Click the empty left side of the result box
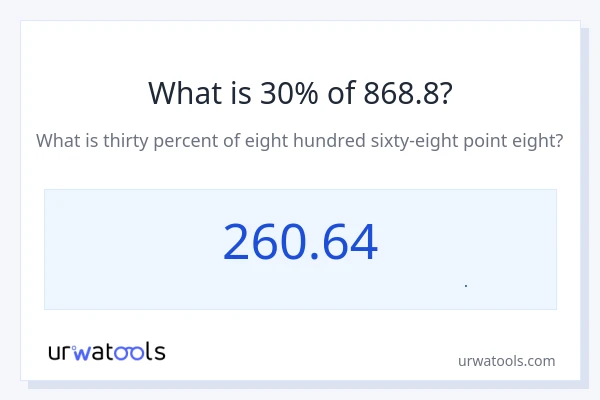This screenshot has height=400, width=600. (120, 248)
